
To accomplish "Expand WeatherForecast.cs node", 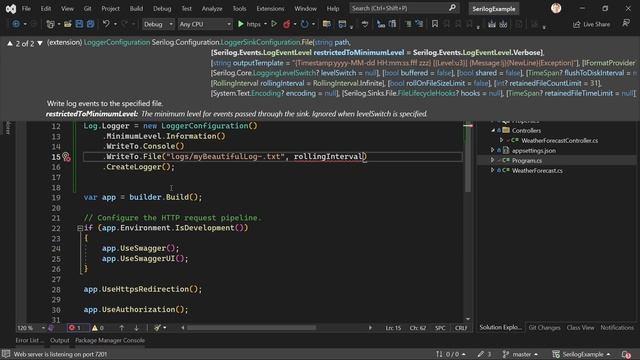I will (x=493, y=170).
